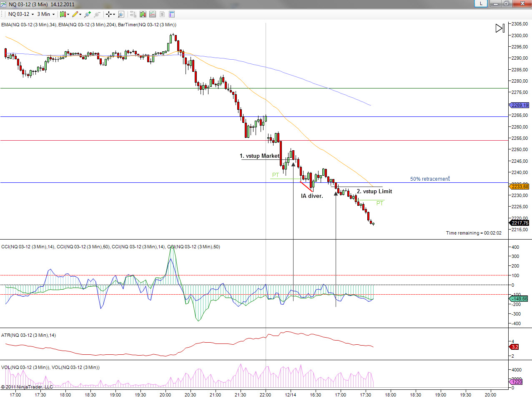Click the scroll-to-latest-bar arrow icon
The image size is (532, 399).
click(x=500, y=28)
